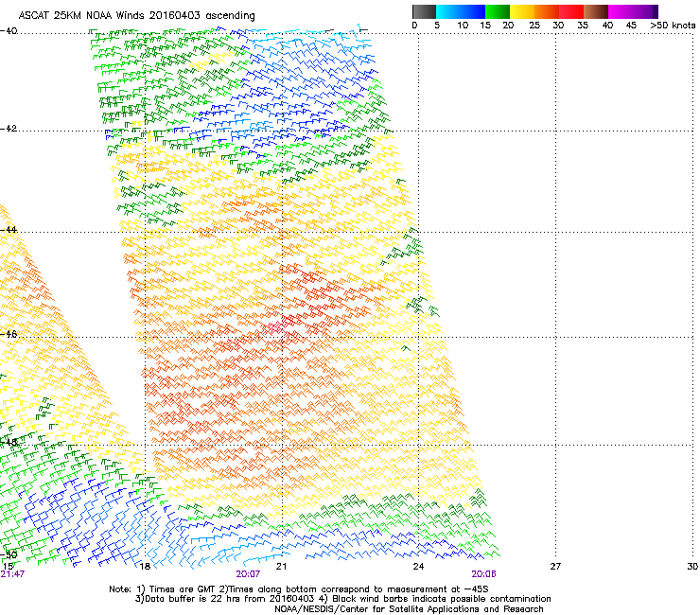Click the title 'ASCAT 25KM NOAA Winds 20160403 ascending'
Viewport: 700px width, 615px height.
coord(136,16)
